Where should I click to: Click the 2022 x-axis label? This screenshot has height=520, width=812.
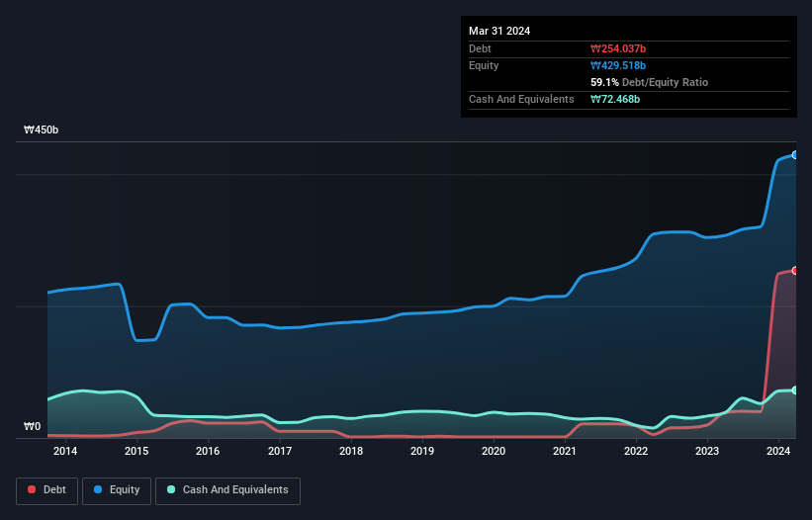(x=636, y=451)
